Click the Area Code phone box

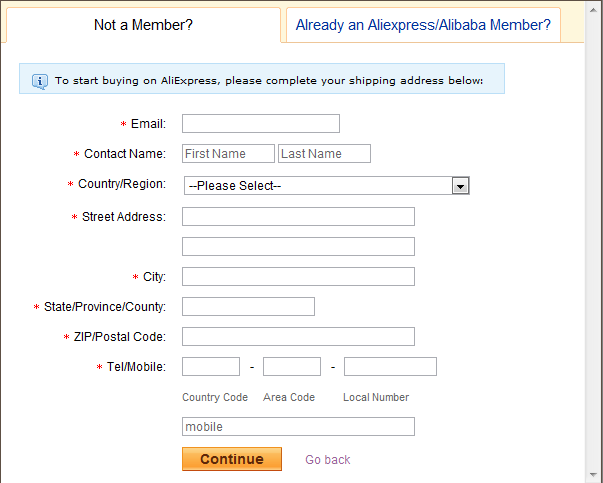[292, 367]
